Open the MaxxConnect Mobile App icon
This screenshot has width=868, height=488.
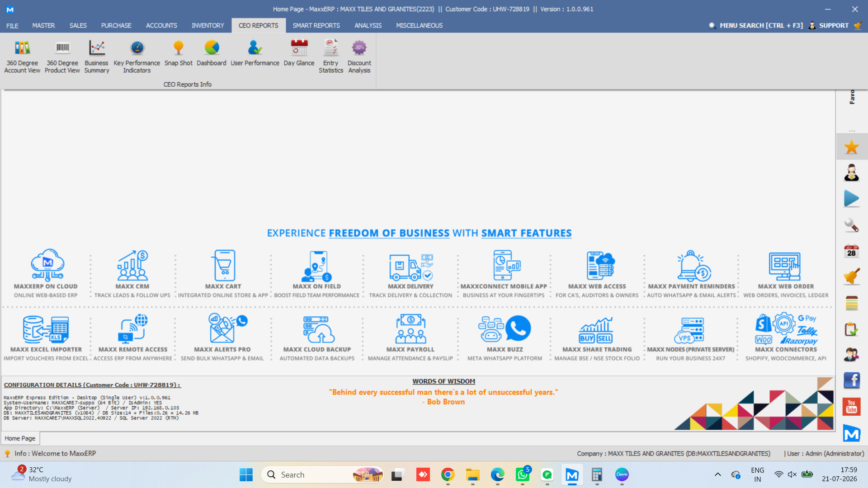506,265
